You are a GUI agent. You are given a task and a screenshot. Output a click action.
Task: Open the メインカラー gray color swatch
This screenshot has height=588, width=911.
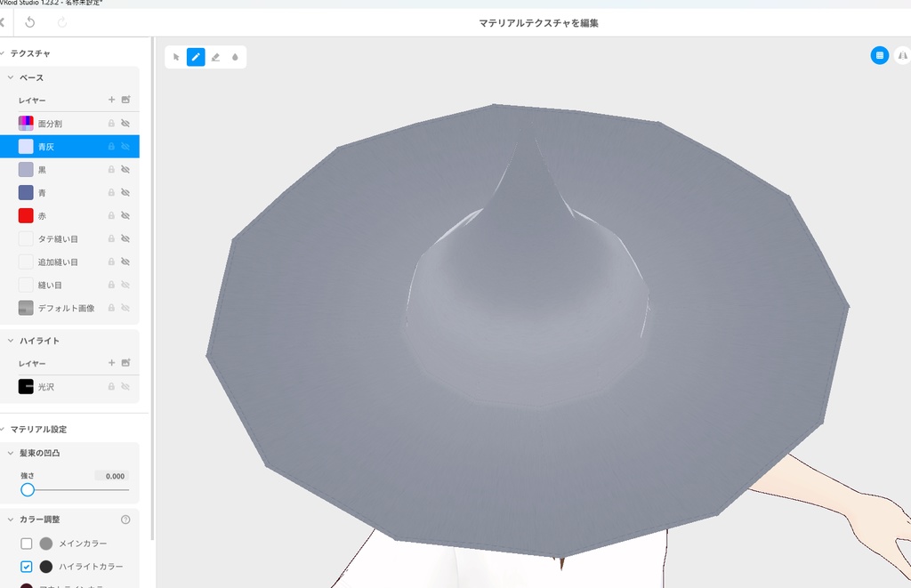[46, 544]
